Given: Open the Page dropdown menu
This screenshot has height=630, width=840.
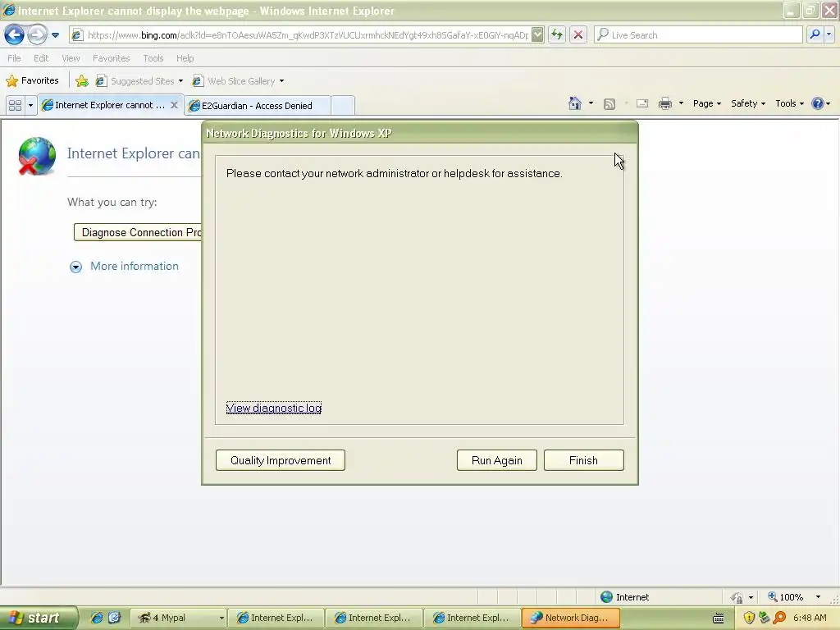Looking at the screenshot, I should point(706,103).
